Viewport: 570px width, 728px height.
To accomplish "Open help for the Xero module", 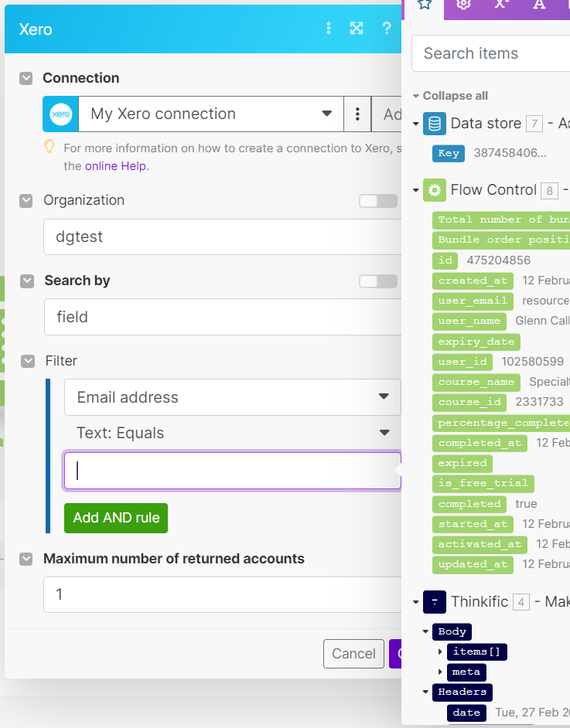I will 387,29.
